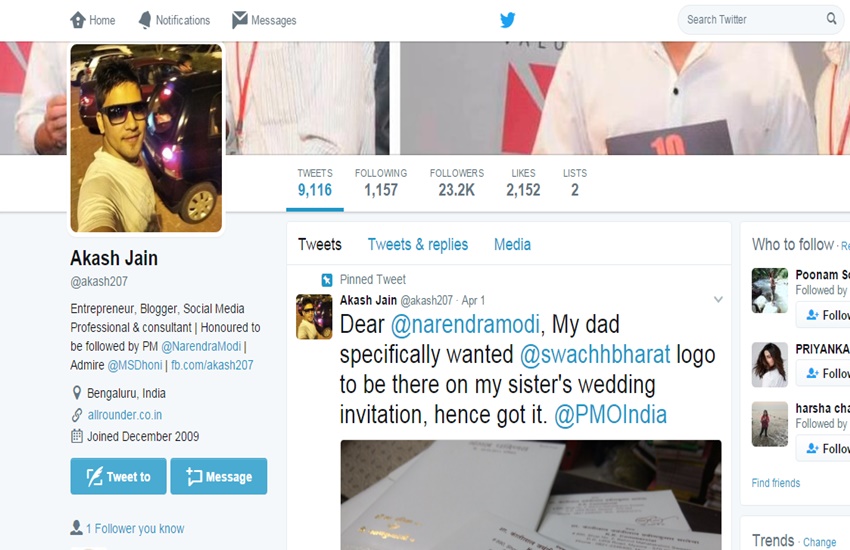The width and height of the screenshot is (850, 550).
Task: Click the Home house icon
Action: tap(78, 20)
